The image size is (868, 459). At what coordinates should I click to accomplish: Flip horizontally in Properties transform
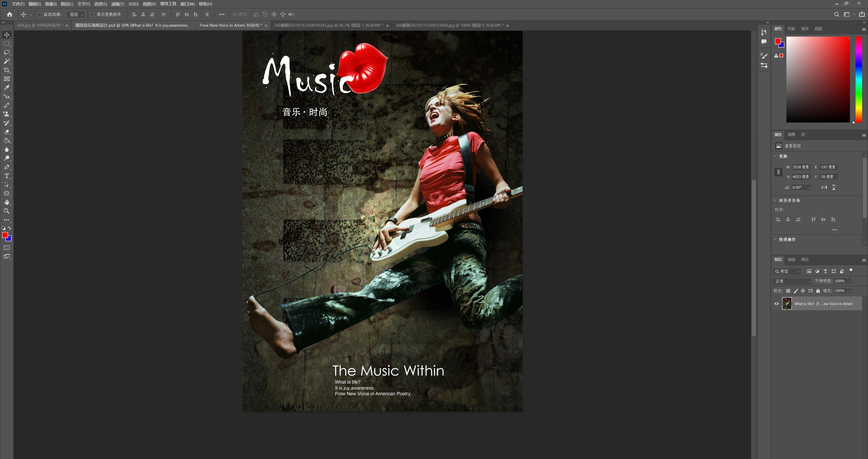tap(824, 187)
